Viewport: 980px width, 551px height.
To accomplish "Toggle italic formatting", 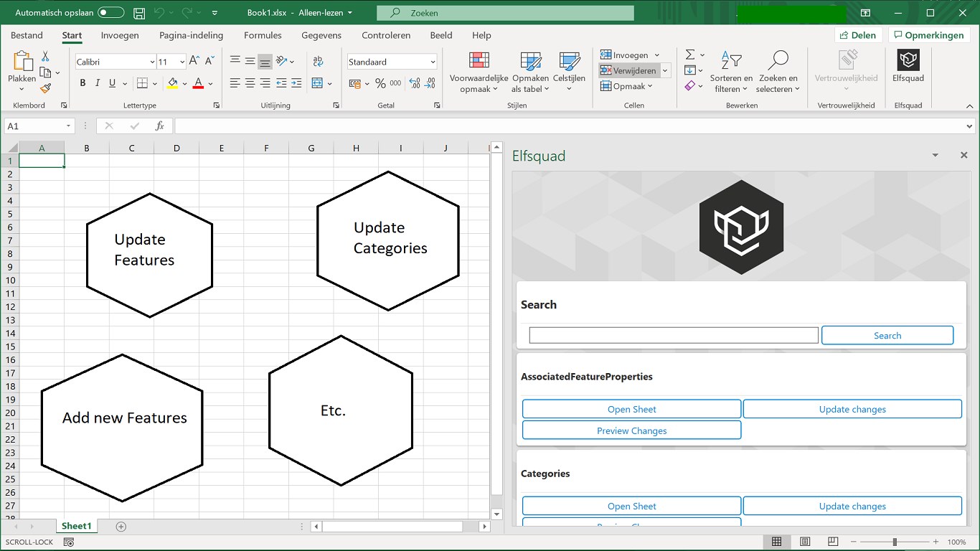I will pos(98,83).
